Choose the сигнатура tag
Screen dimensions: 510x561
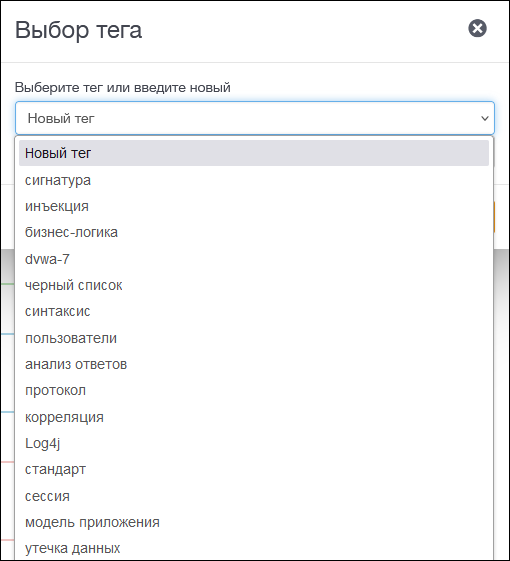(x=254, y=180)
